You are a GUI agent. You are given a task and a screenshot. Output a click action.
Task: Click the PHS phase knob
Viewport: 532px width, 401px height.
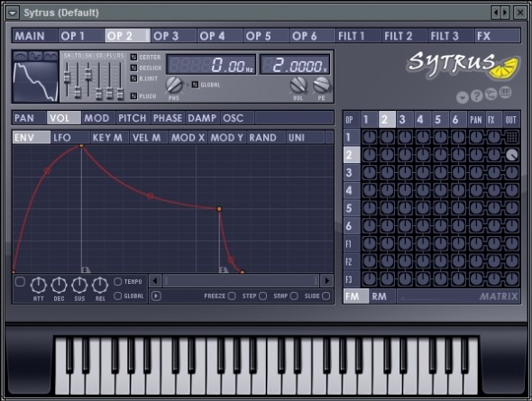point(174,85)
